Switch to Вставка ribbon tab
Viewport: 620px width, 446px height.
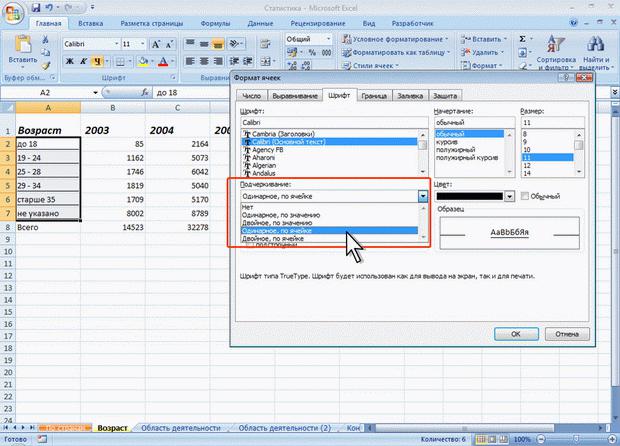pyautogui.click(x=91, y=23)
